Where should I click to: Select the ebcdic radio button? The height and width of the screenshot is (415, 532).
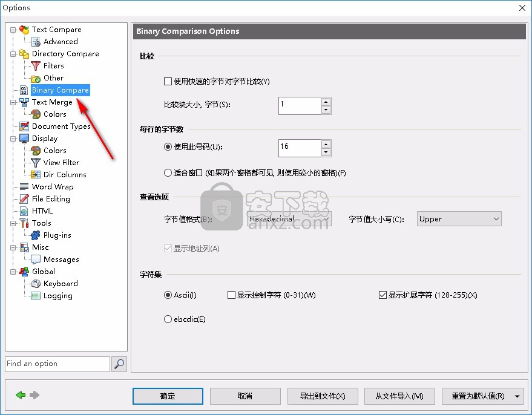click(x=168, y=319)
